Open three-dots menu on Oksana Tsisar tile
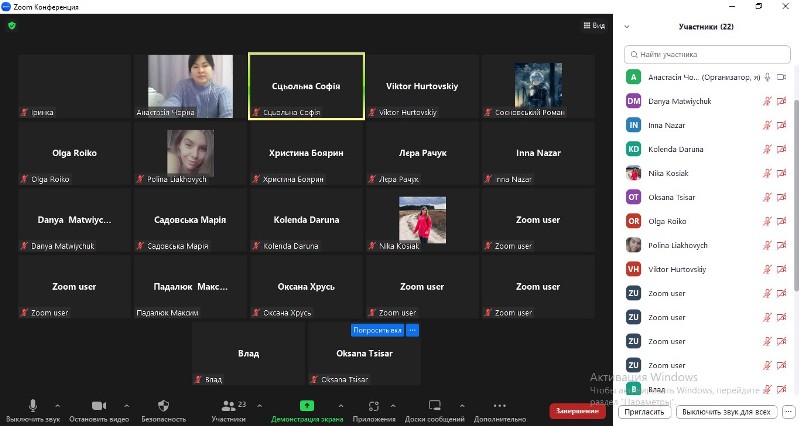This screenshot has height=426, width=800. [x=413, y=330]
